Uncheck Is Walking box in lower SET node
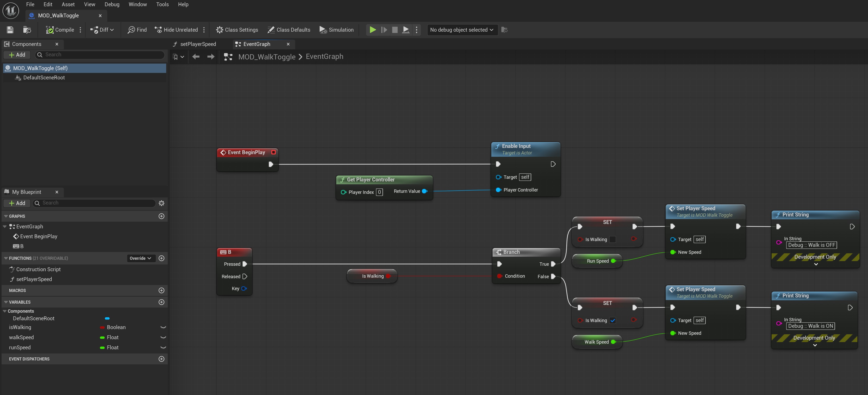 pos(613,320)
